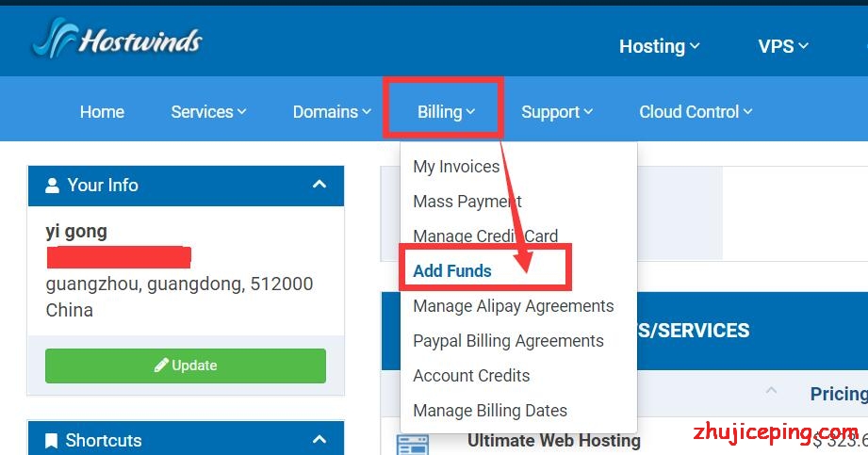Open the Cloud Control menu

(x=696, y=112)
